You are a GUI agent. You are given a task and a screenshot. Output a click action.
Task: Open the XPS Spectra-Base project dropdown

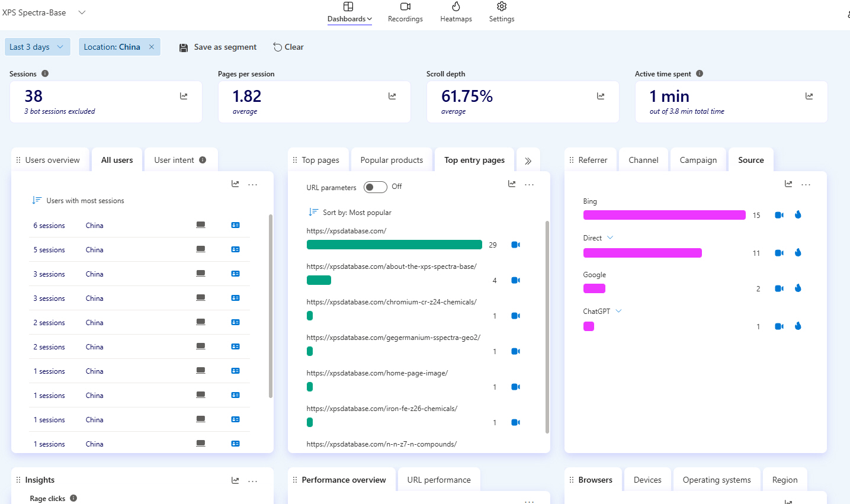(x=82, y=12)
